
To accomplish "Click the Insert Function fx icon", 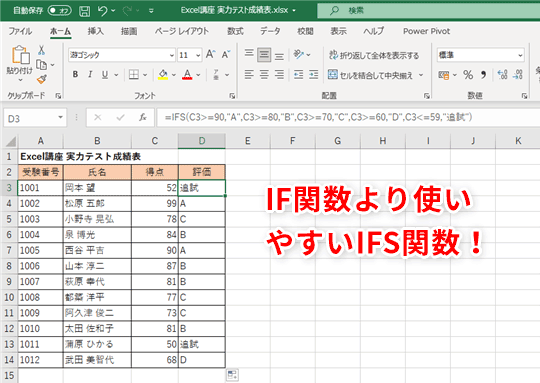I will coord(143,118).
